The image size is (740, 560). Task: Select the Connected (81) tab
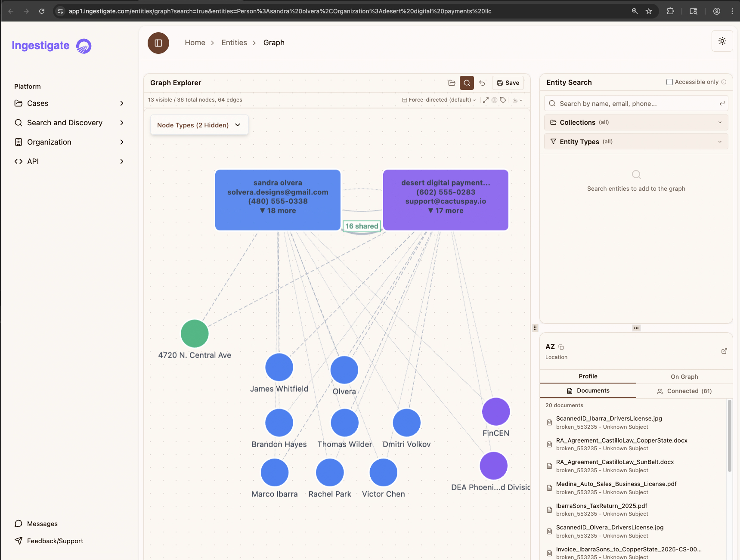point(684,391)
